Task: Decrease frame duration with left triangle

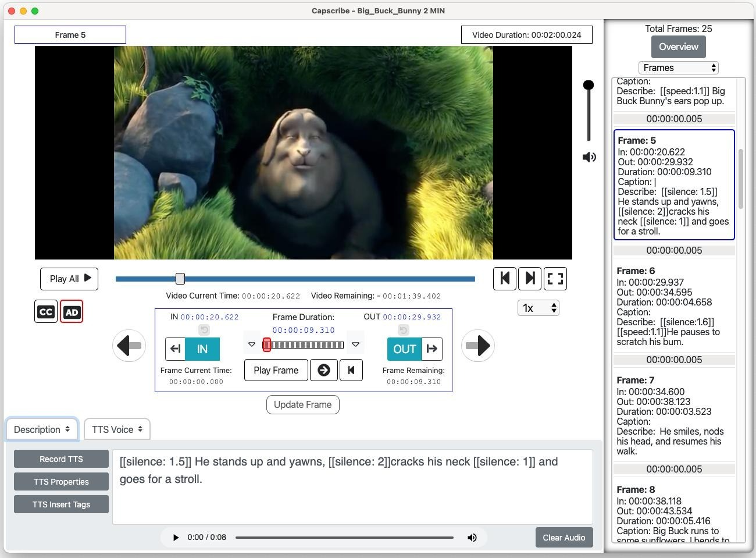Action: tap(252, 344)
